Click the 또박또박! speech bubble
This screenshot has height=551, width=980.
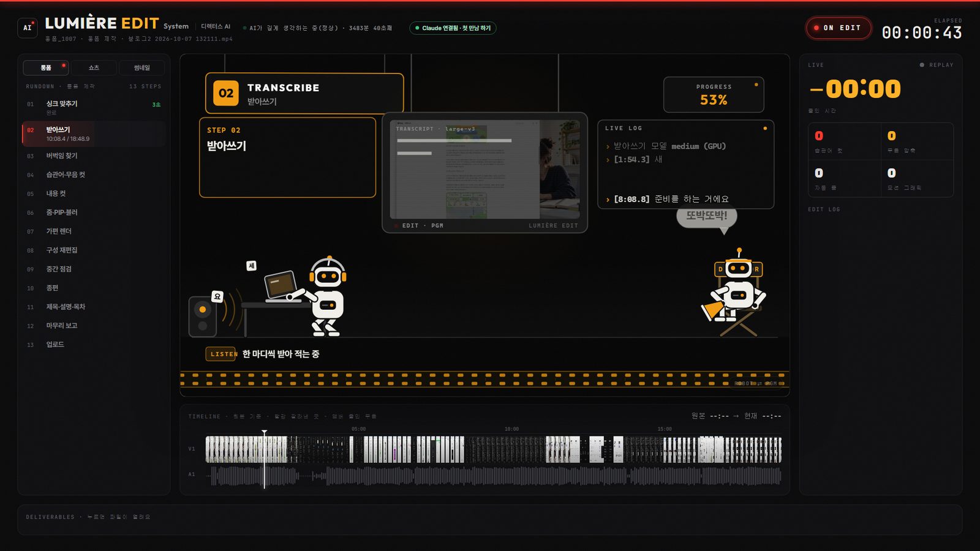point(707,216)
